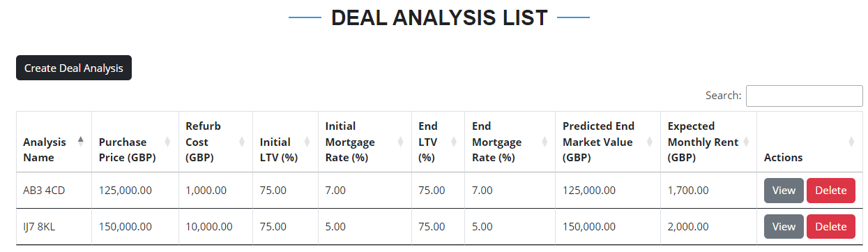Click End Mortgage Rate sort arrows icon

click(545, 142)
